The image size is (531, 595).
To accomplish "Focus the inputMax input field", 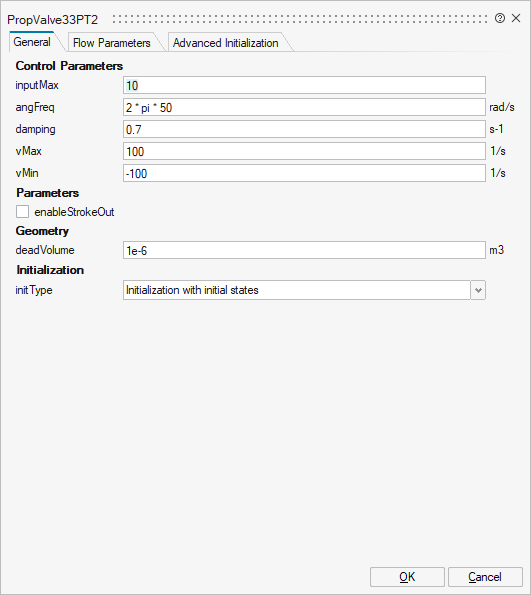I will coord(304,85).
